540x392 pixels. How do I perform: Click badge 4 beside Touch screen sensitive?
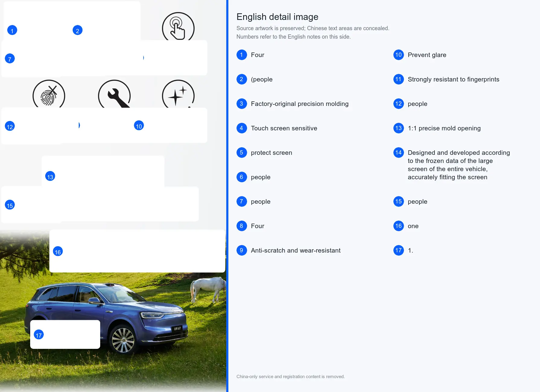point(242,128)
